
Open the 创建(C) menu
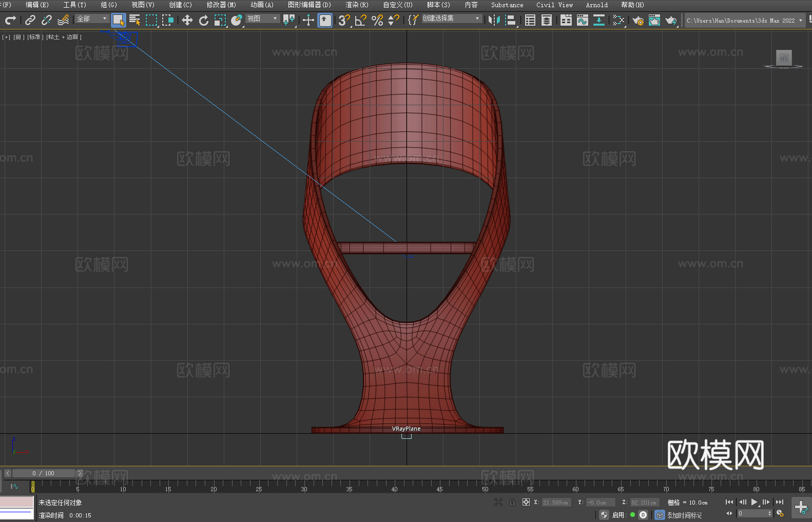click(x=181, y=5)
